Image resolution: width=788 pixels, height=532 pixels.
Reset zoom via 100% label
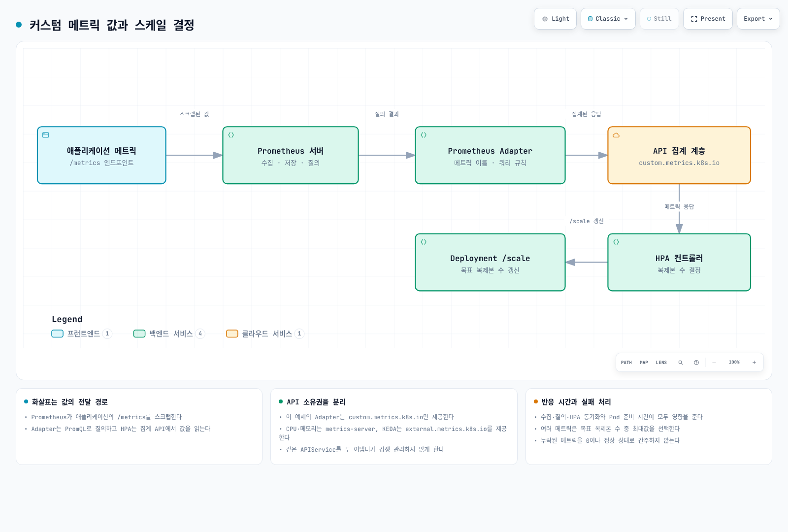tap(734, 362)
